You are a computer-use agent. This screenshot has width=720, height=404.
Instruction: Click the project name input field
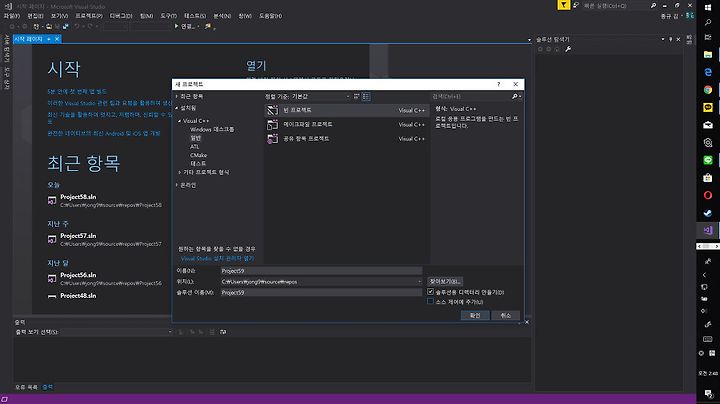tap(321, 271)
